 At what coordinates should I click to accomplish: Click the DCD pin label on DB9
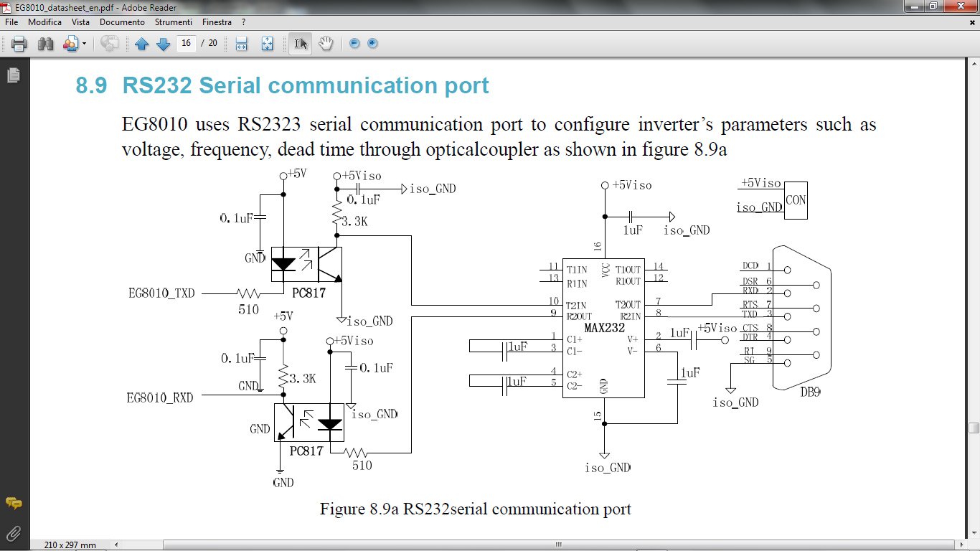pos(750,265)
